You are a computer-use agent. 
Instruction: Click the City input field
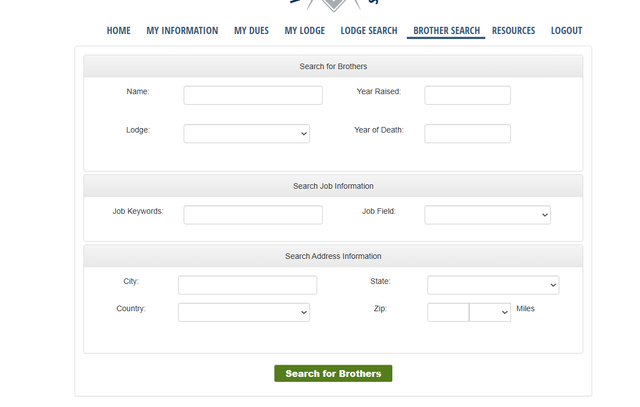point(247,285)
